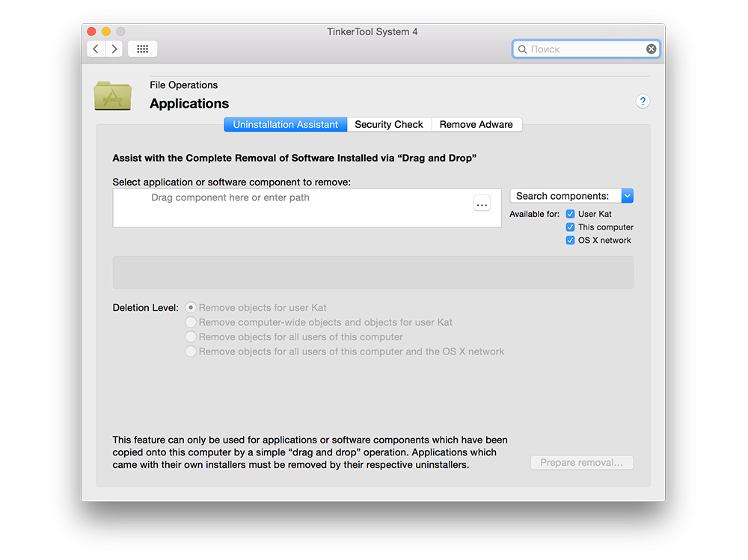Click the Drag component here path field
748x560 pixels.
click(x=307, y=208)
